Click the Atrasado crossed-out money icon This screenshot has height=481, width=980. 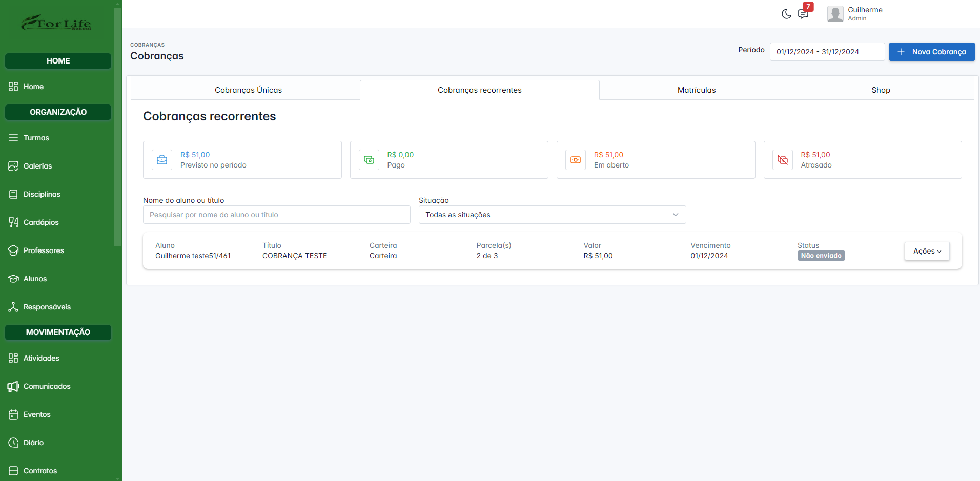[x=783, y=160]
